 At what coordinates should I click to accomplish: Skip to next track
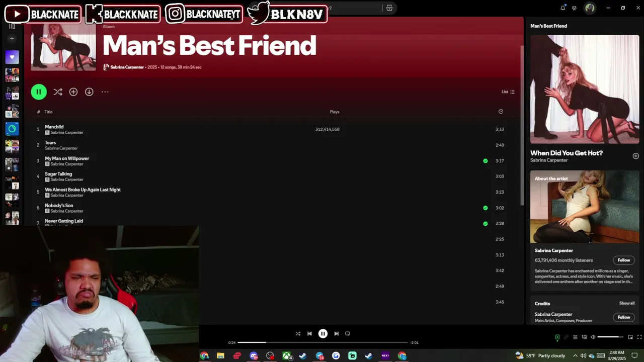coord(336,333)
